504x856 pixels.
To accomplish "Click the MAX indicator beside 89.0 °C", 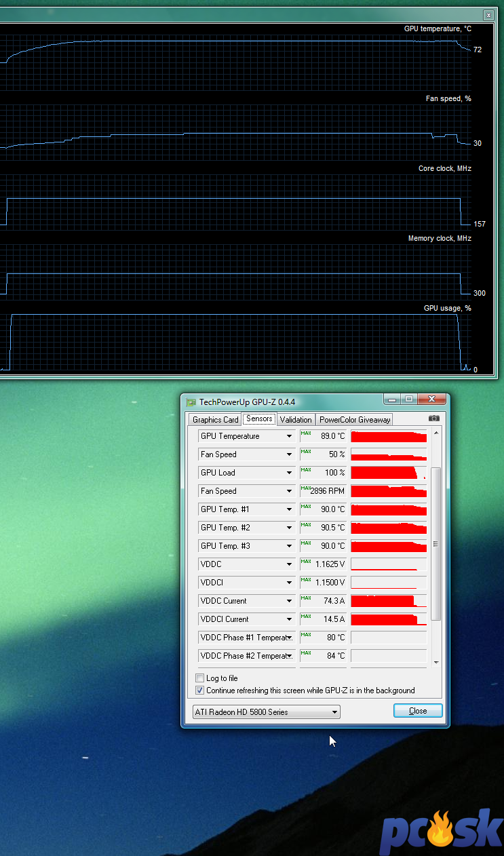I will point(306,433).
